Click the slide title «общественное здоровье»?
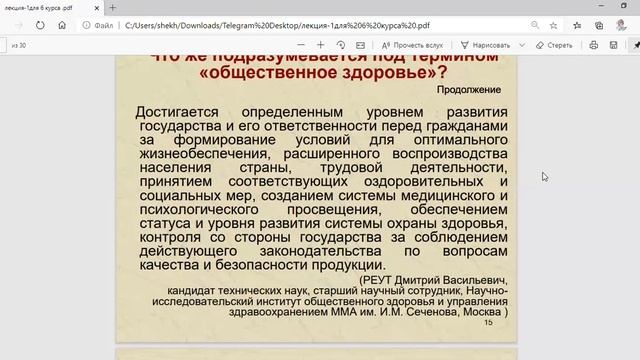 (323, 72)
